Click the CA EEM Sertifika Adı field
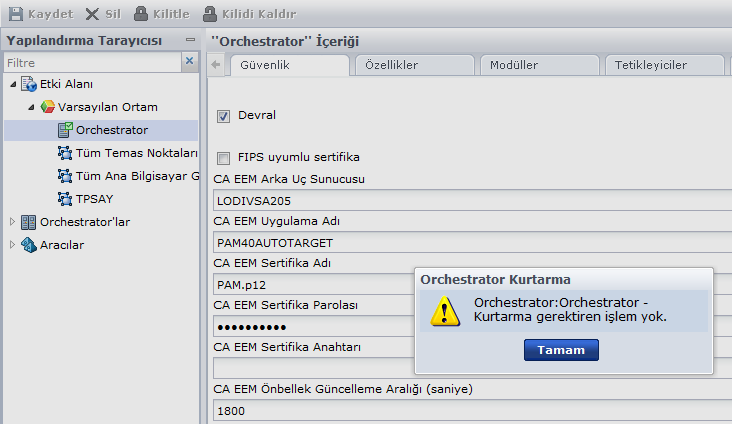Screen dimensions: 732x424 (314, 285)
